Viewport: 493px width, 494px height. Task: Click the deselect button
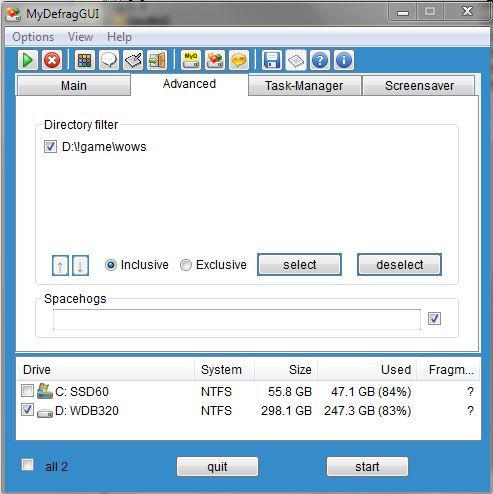click(x=399, y=265)
